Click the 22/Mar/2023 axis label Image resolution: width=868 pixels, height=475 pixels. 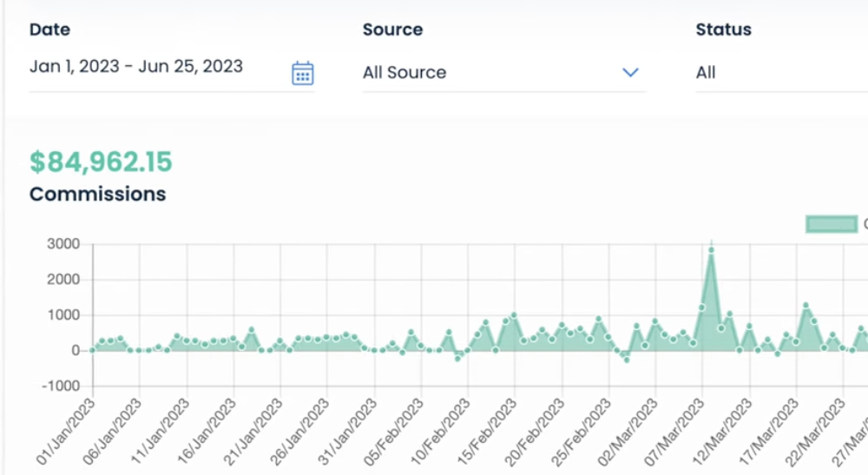[816, 432]
